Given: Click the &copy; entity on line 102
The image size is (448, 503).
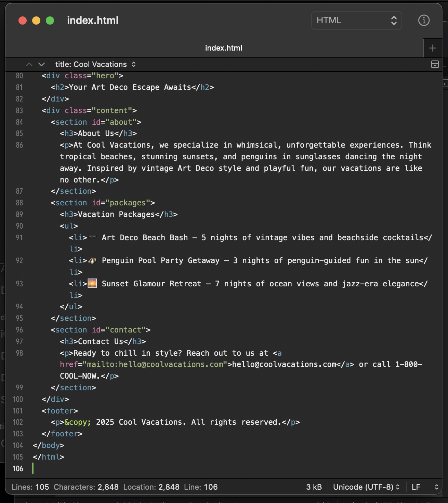Looking at the screenshot, I should 78,422.
